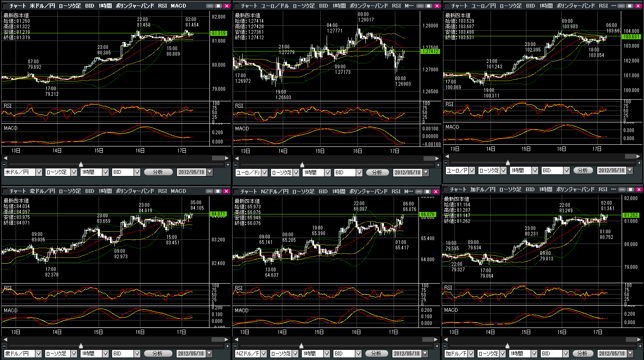
Task: Click the 分析 button in ユーロ/円 window
Action: tap(583, 171)
